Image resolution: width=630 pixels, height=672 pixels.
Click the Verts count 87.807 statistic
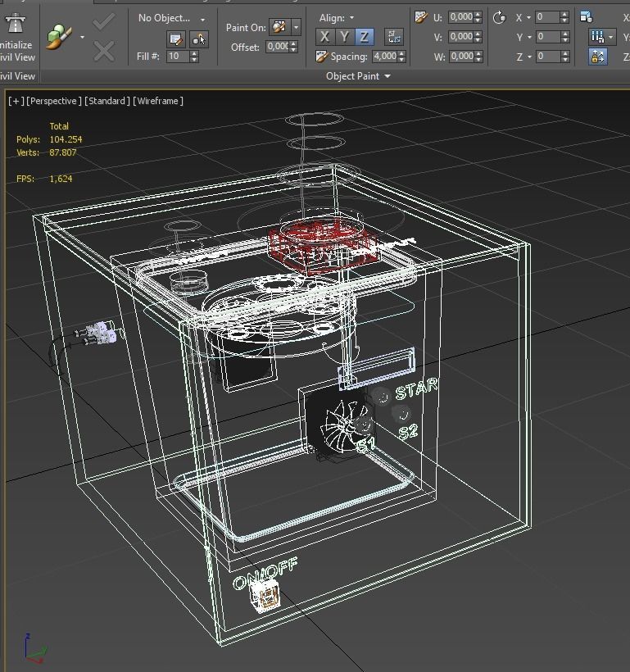(62, 152)
